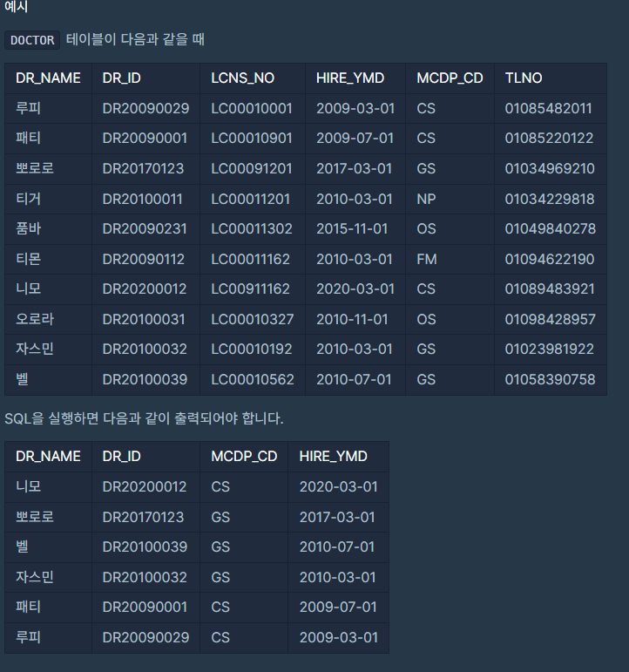Select license number LC00010327
629x672 pixels.
(253, 319)
